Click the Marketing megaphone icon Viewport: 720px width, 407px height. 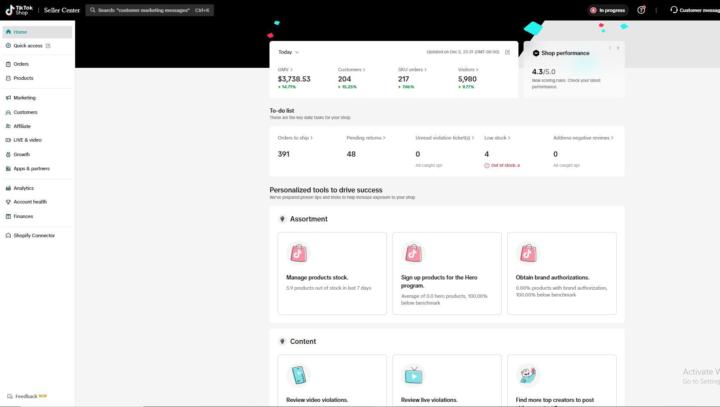coord(8,97)
